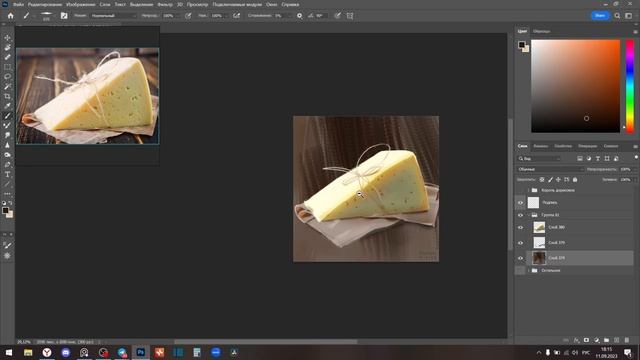Image resolution: width=640 pixels, height=360 pixels.
Task: Open the Обычные blend mode dropdown
Action: (x=550, y=169)
